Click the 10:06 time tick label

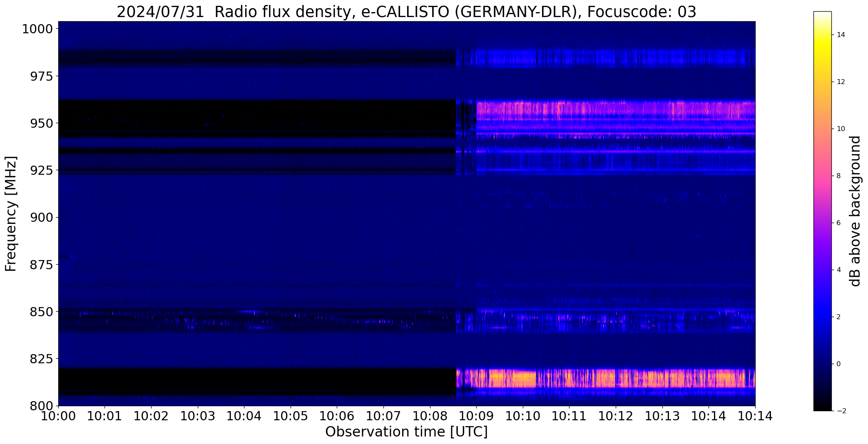(x=337, y=416)
